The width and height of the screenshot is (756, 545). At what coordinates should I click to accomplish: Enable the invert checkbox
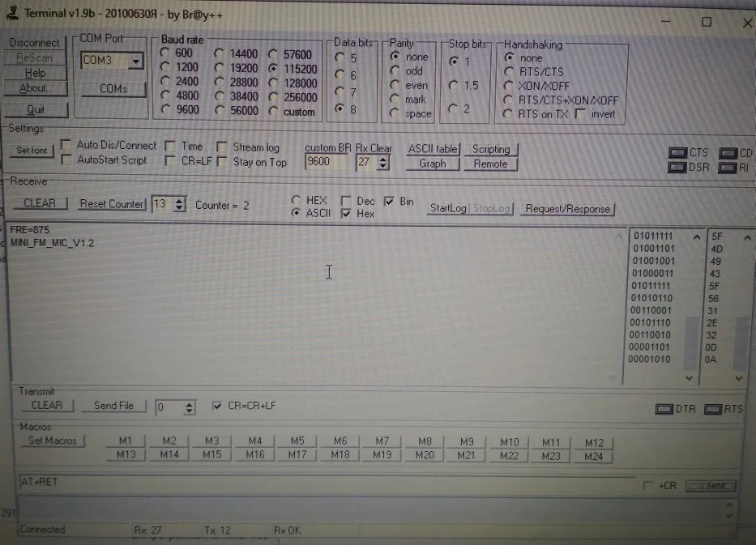pyautogui.click(x=581, y=114)
